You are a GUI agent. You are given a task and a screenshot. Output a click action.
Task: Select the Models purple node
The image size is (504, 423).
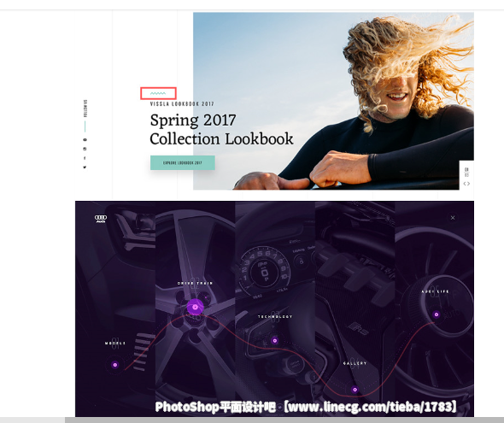point(115,365)
